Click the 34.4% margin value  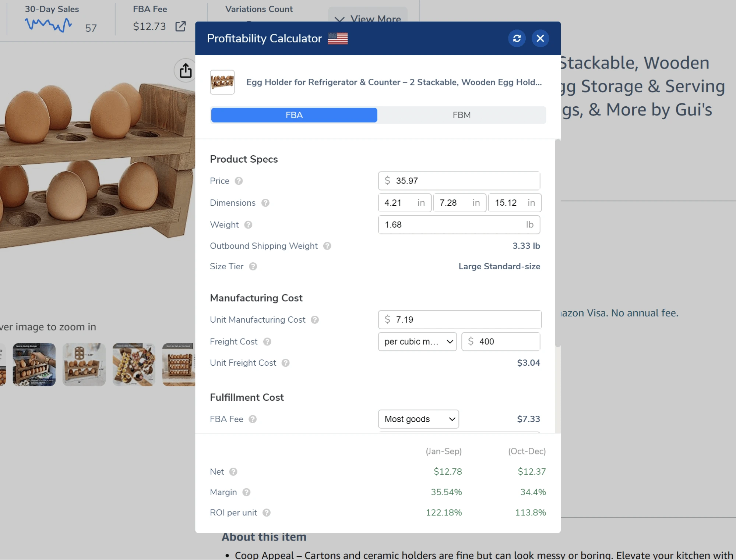533,492
